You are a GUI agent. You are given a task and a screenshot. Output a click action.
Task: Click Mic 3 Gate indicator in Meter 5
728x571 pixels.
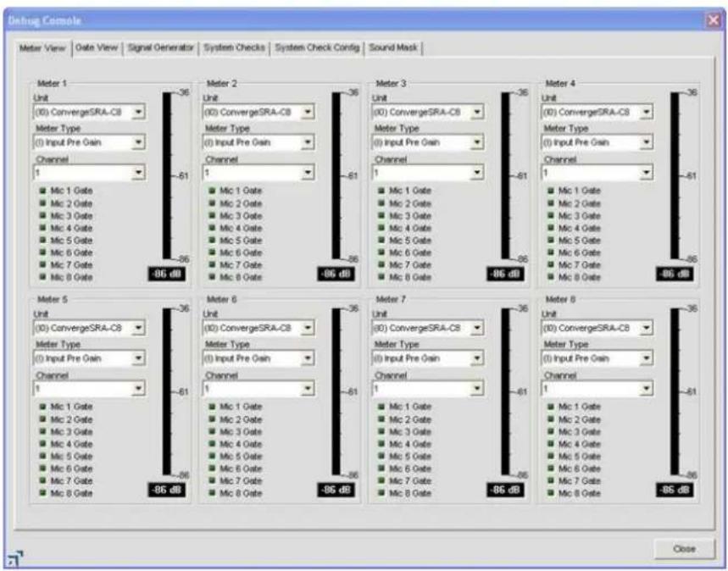click(x=42, y=431)
